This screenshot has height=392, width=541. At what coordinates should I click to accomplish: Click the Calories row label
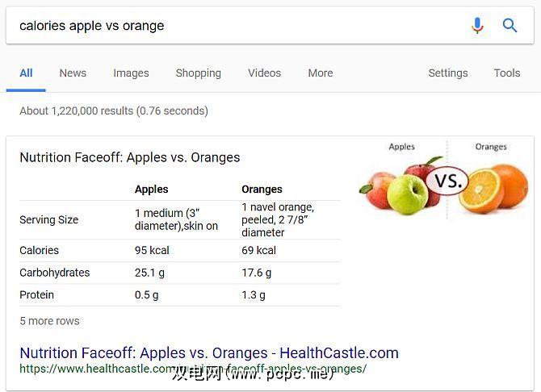click(x=39, y=250)
